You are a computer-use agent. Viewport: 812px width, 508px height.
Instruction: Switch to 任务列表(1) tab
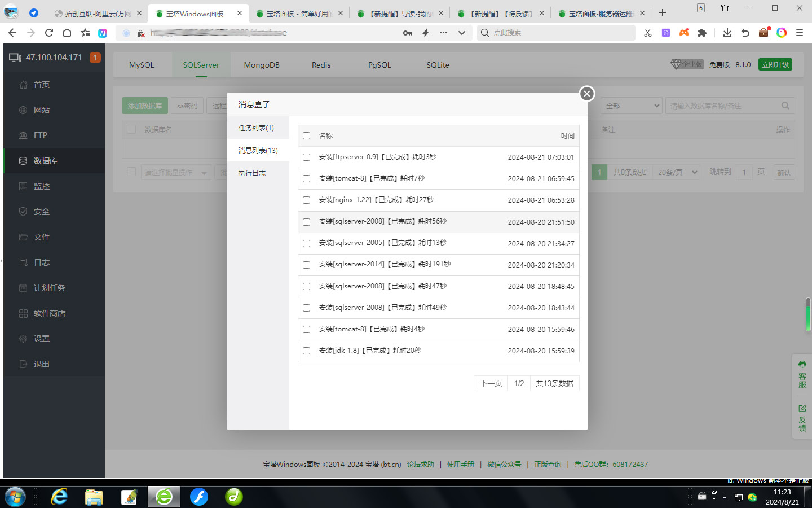pos(258,128)
